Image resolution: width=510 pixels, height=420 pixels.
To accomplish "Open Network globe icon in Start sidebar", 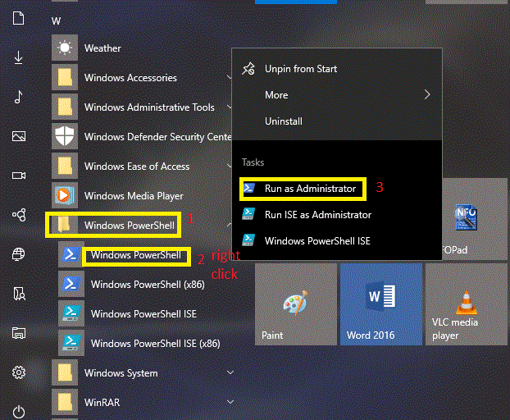I will [19, 254].
